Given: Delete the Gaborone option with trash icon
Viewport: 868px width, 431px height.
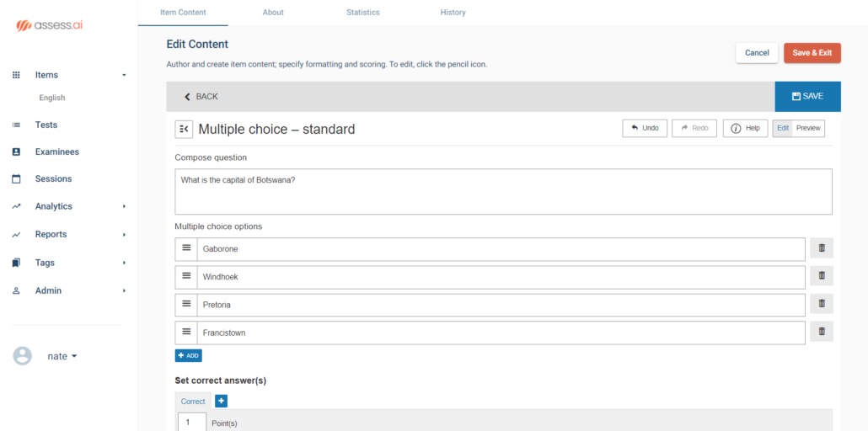Looking at the screenshot, I should tap(822, 248).
